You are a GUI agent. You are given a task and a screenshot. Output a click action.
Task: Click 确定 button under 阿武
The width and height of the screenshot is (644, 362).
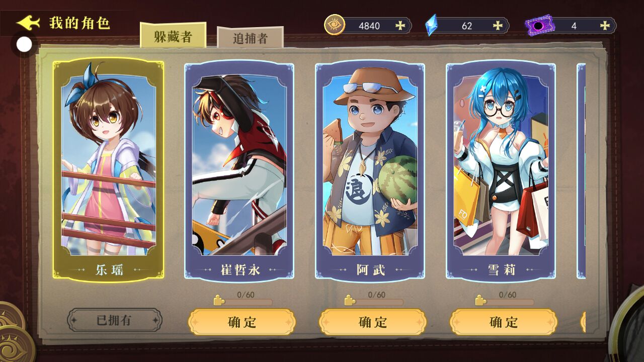[373, 322]
